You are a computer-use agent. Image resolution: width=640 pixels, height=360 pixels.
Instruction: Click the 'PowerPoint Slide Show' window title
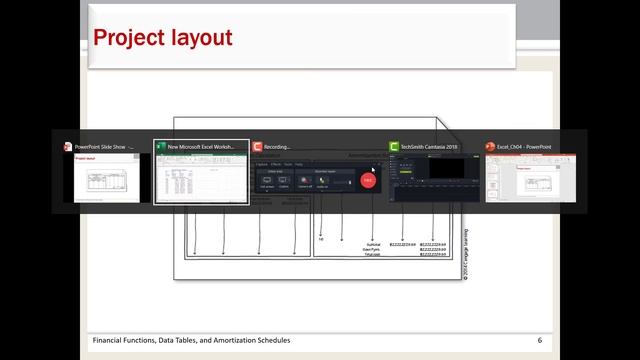[104, 147]
